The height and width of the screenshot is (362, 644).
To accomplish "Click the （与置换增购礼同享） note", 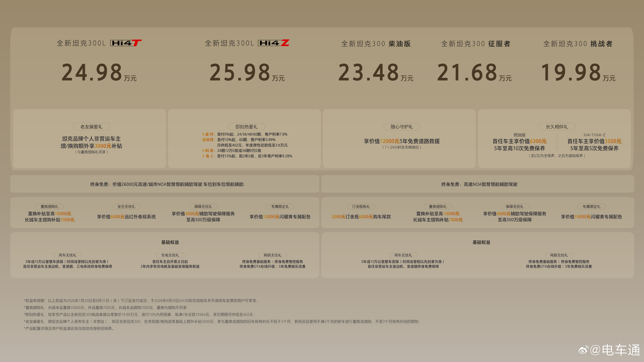I will pyautogui.click(x=91, y=152).
